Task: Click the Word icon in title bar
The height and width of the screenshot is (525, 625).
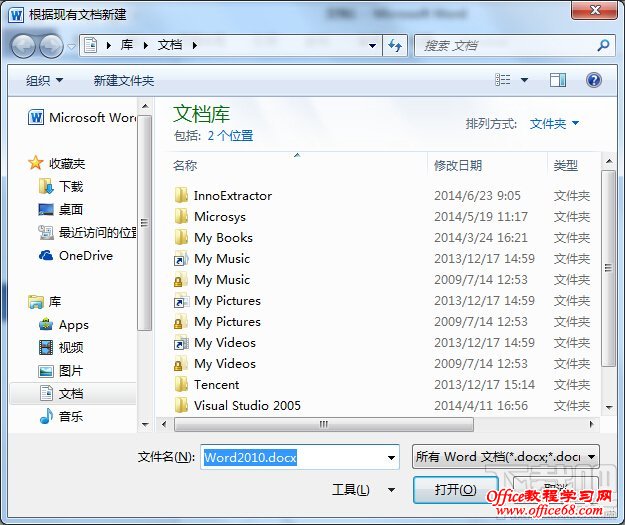Action: pyautogui.click(x=16, y=15)
